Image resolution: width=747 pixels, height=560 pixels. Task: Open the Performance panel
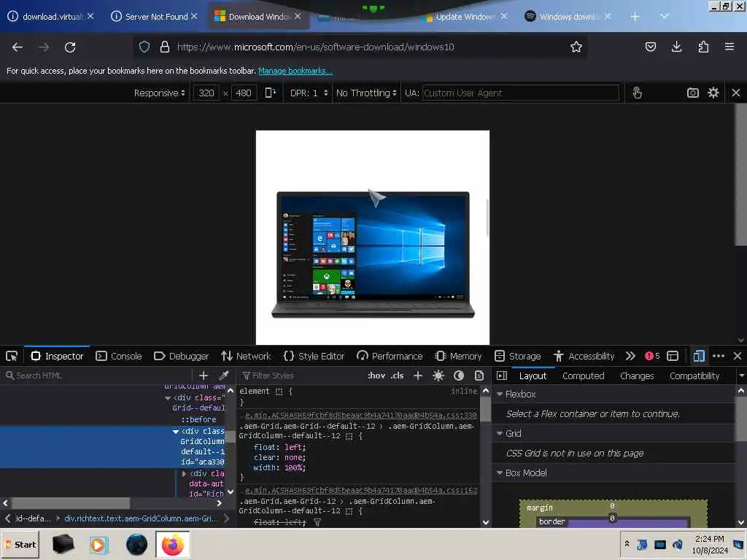pyautogui.click(x=390, y=356)
